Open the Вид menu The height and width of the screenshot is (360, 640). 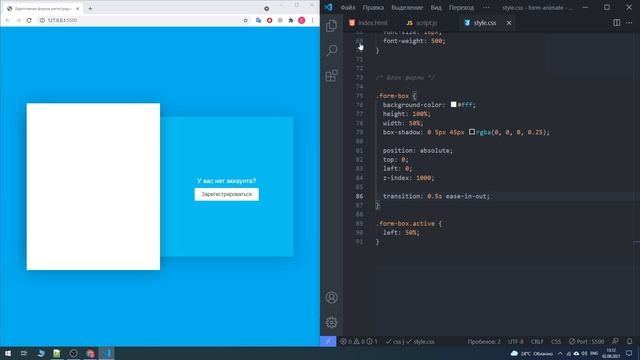tap(436, 7)
